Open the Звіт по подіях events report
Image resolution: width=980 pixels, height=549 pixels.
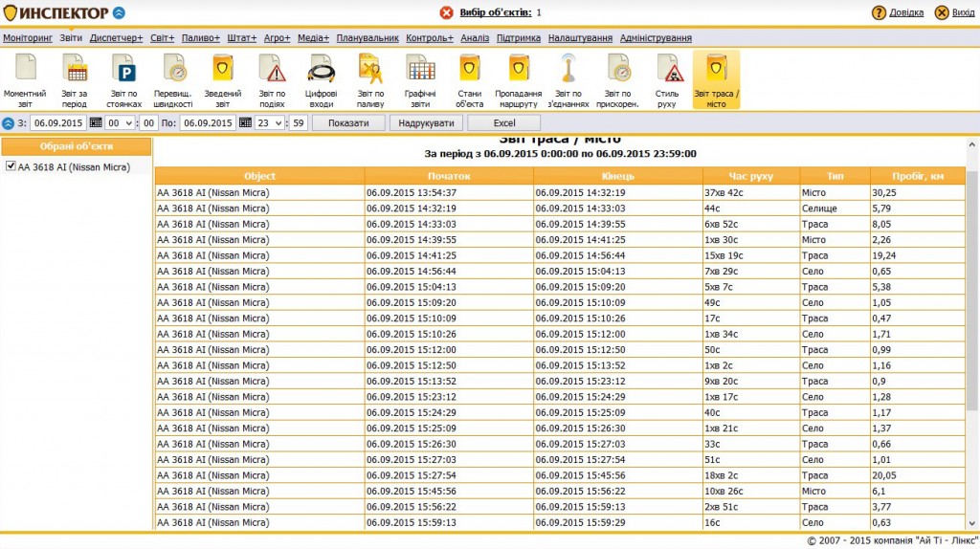tap(272, 79)
